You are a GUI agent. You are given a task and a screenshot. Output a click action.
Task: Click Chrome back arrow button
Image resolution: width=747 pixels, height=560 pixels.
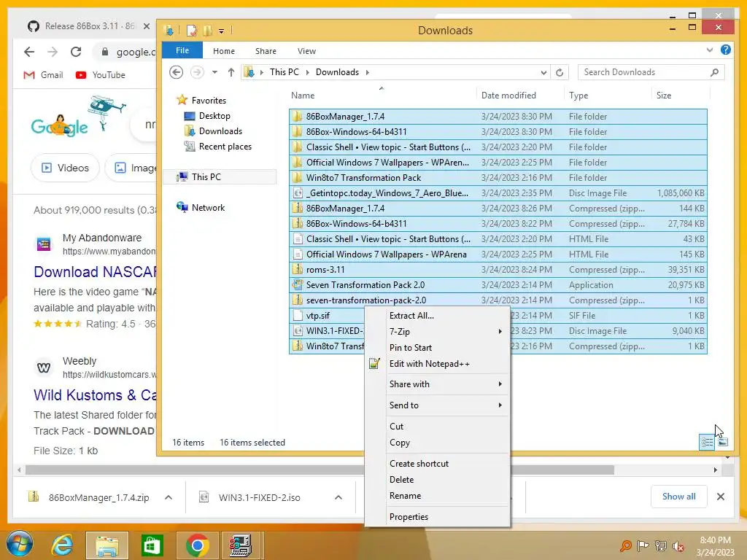point(29,52)
